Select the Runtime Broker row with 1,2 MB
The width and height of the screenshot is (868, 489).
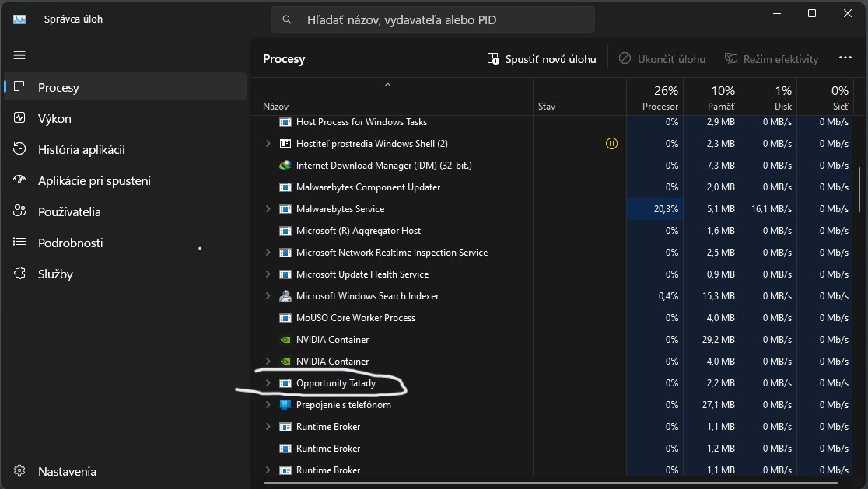coord(554,449)
